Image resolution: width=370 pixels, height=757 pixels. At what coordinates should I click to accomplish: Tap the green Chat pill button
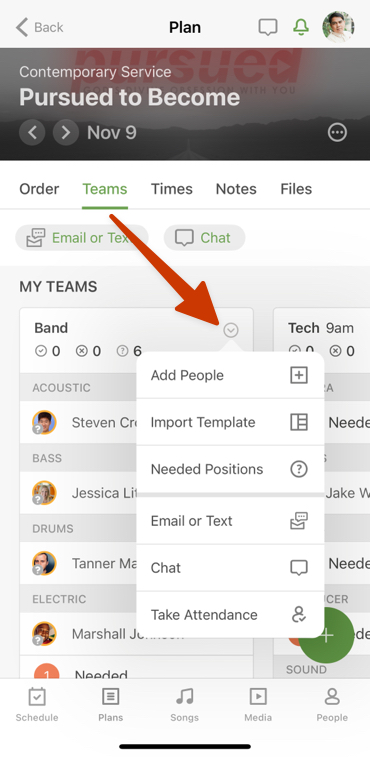(204, 238)
